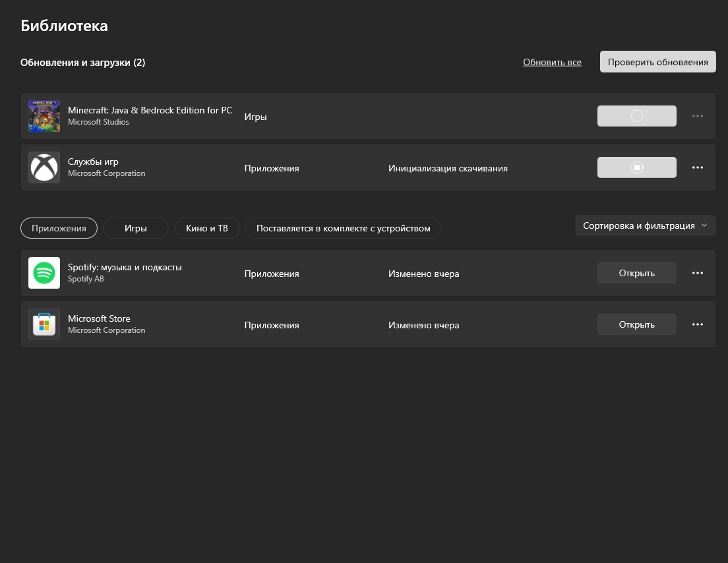The image size is (728, 563).
Task: Click the Библиотека page heading
Action: pyautogui.click(x=64, y=26)
